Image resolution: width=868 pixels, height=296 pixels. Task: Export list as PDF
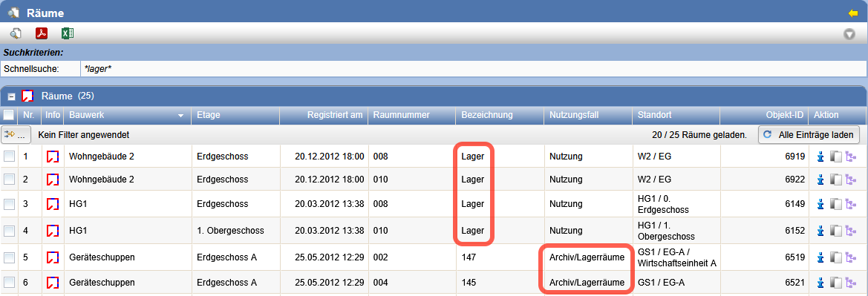[42, 33]
